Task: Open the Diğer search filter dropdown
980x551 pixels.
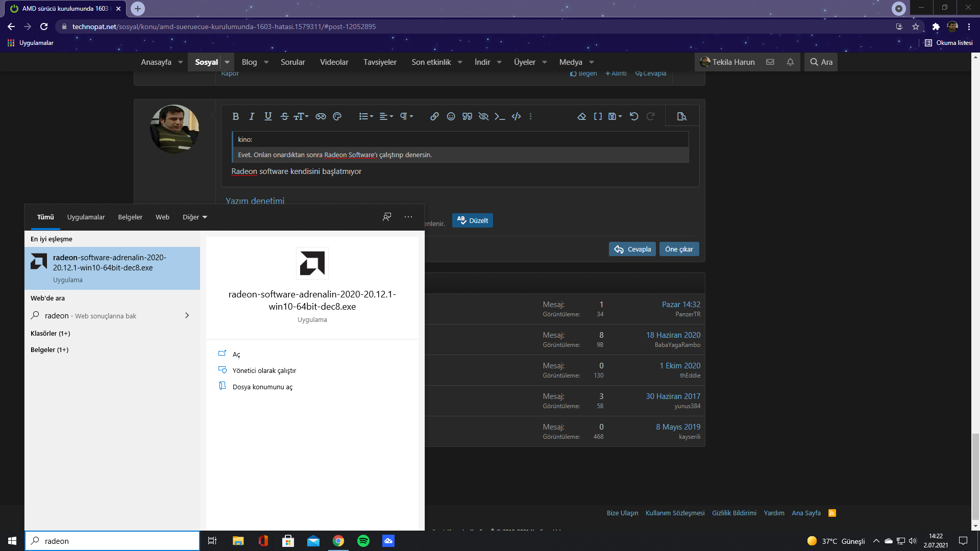Action: 195,217
